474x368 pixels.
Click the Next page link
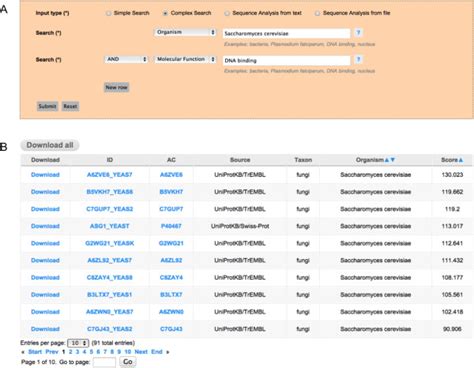click(141, 352)
